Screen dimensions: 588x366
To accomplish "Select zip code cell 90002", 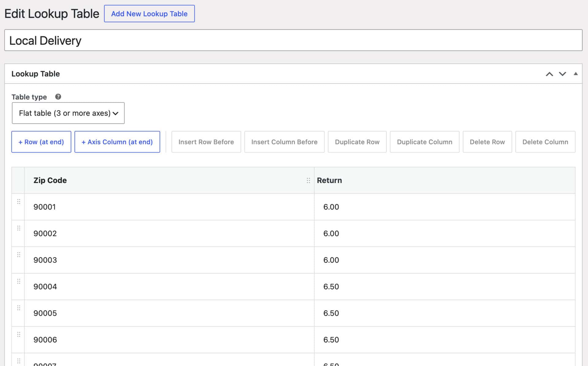I will point(169,234).
